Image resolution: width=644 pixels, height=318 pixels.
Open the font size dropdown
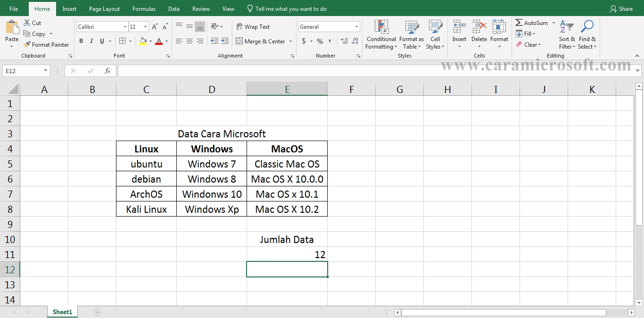(x=145, y=27)
